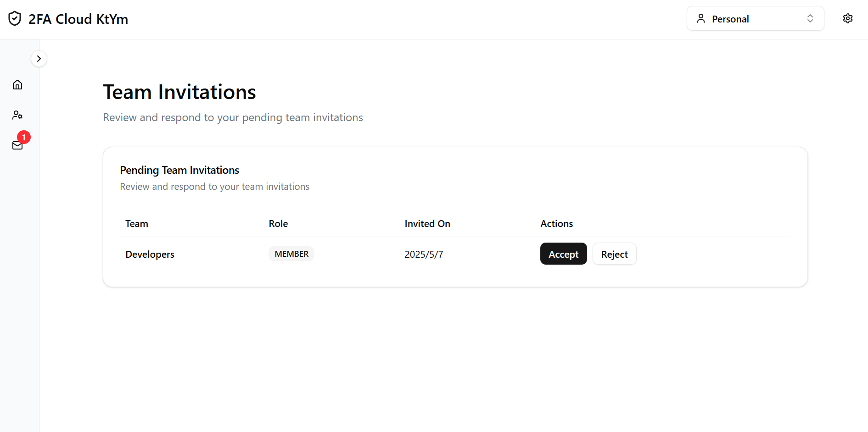Viewport: 868px width, 432px height.
Task: Click the MEMBER role badge
Action: (x=291, y=254)
